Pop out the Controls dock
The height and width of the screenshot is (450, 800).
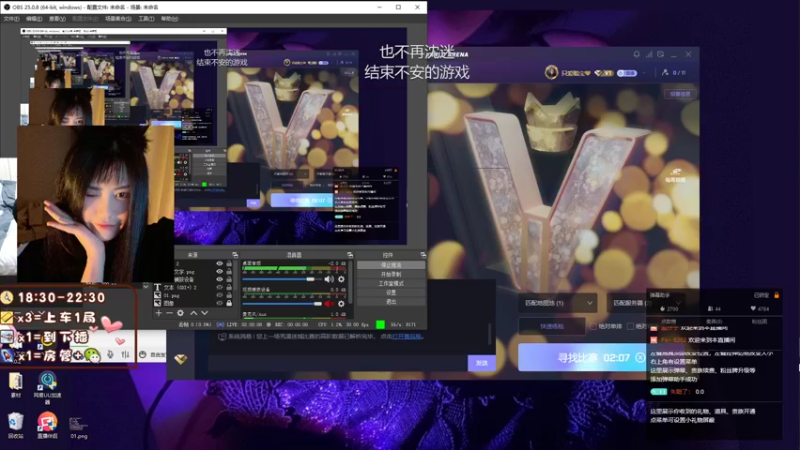(423, 255)
